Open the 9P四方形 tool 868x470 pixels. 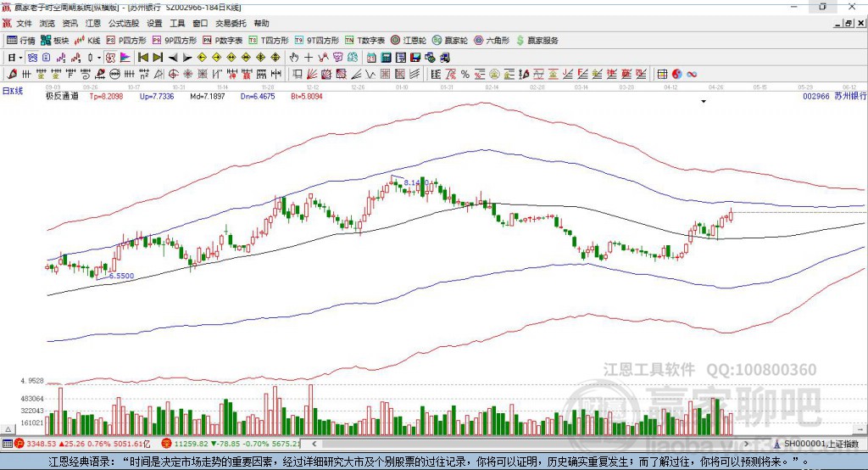(175, 41)
